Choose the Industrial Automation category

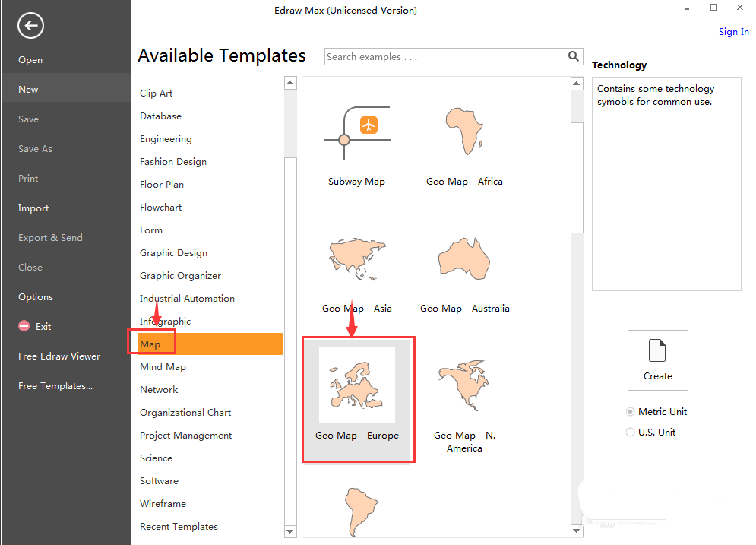click(187, 299)
